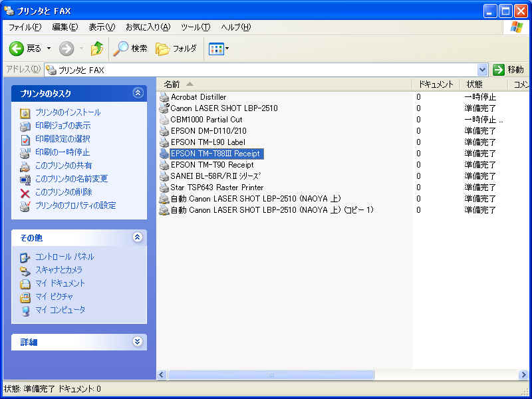Open the Back button history dropdown
Screen dimensions: 532x399
click(x=49, y=49)
